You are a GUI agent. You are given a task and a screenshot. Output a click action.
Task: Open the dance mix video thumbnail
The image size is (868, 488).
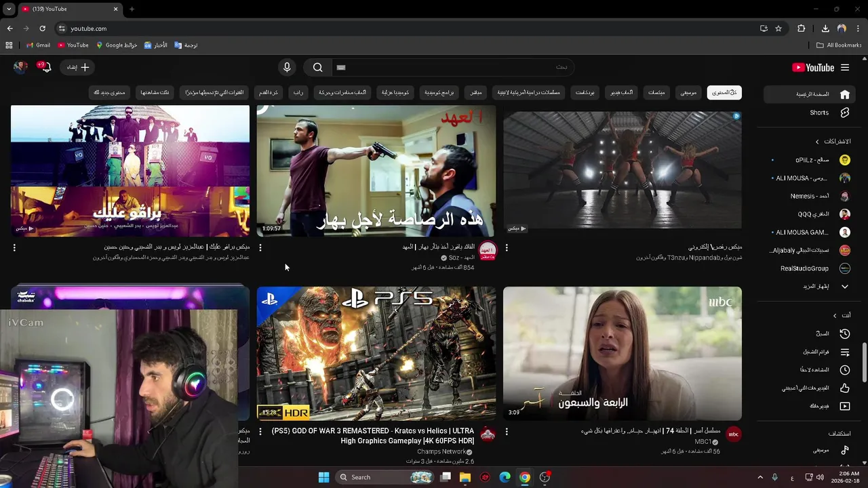coord(623,170)
